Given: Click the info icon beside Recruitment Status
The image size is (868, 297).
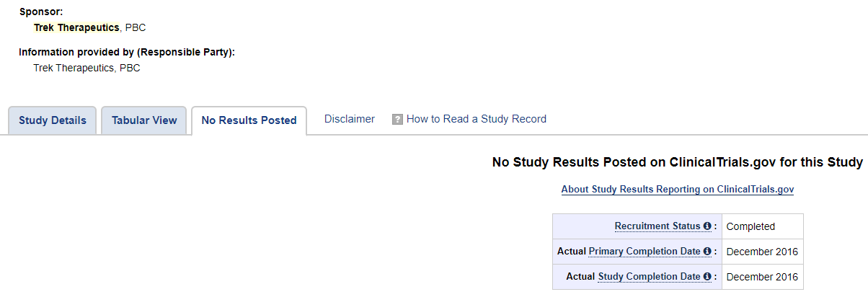Looking at the screenshot, I should pos(707,226).
